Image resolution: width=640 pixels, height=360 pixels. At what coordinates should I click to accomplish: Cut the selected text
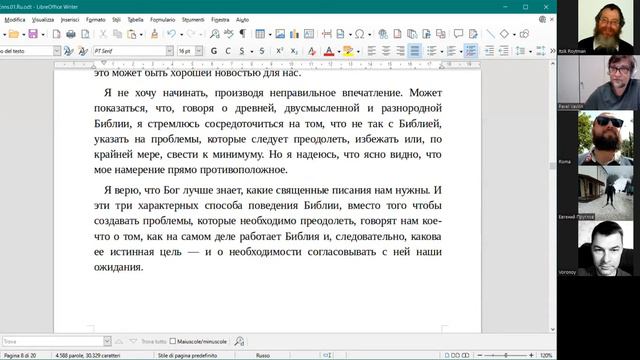(x=103, y=34)
